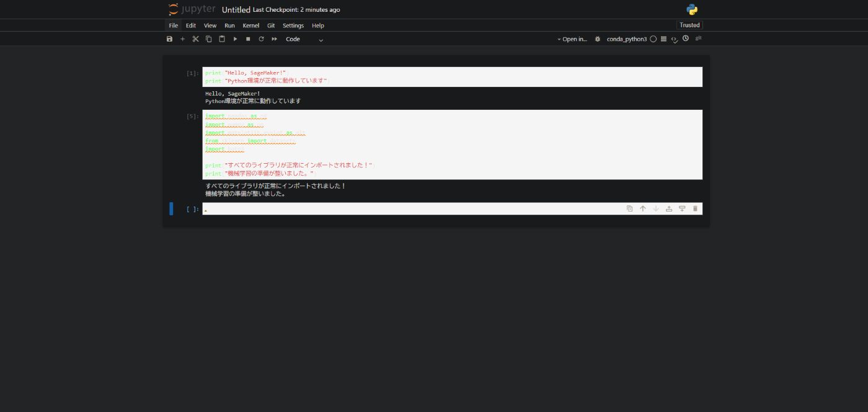
Task: Open the cell type Code dropdown
Action: tap(304, 39)
